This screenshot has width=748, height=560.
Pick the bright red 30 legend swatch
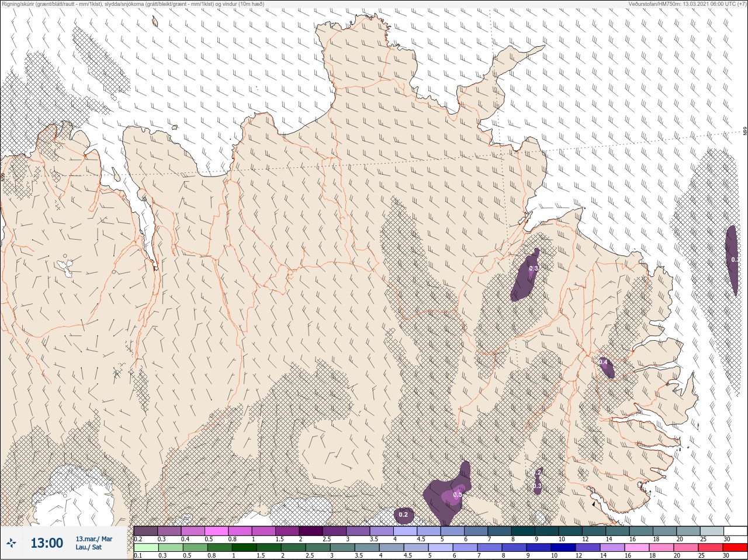(735, 548)
